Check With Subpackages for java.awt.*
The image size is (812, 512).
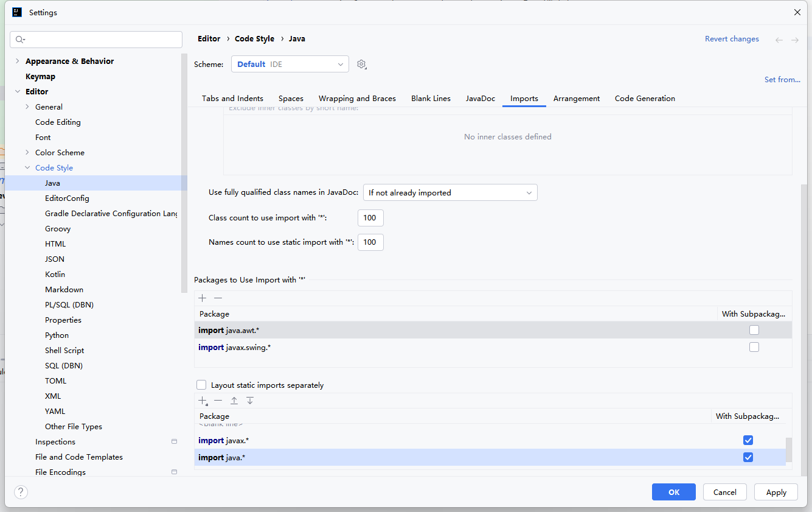754,329
